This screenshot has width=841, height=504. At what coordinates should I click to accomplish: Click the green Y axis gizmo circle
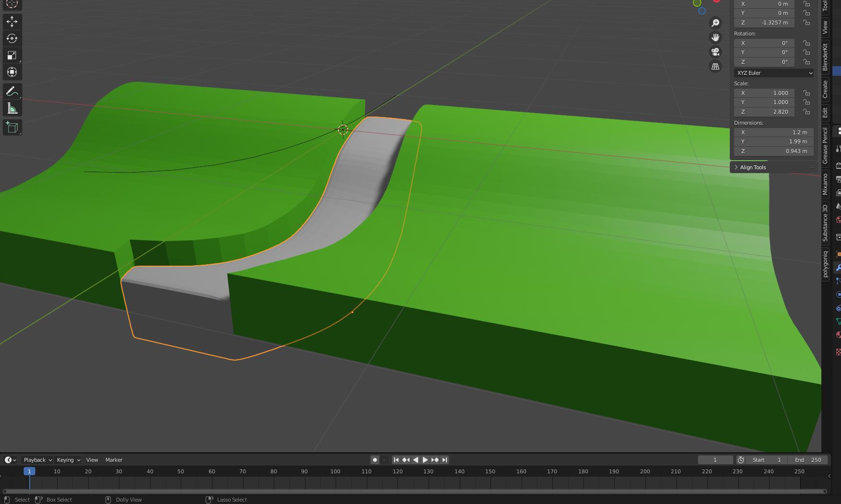click(x=697, y=3)
